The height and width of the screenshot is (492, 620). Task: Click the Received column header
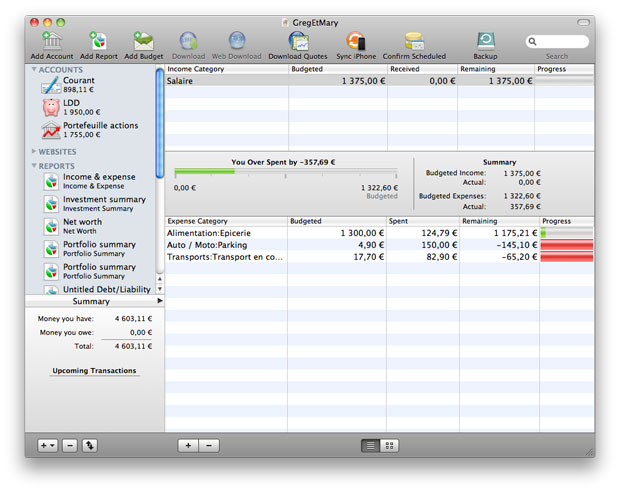(x=422, y=69)
